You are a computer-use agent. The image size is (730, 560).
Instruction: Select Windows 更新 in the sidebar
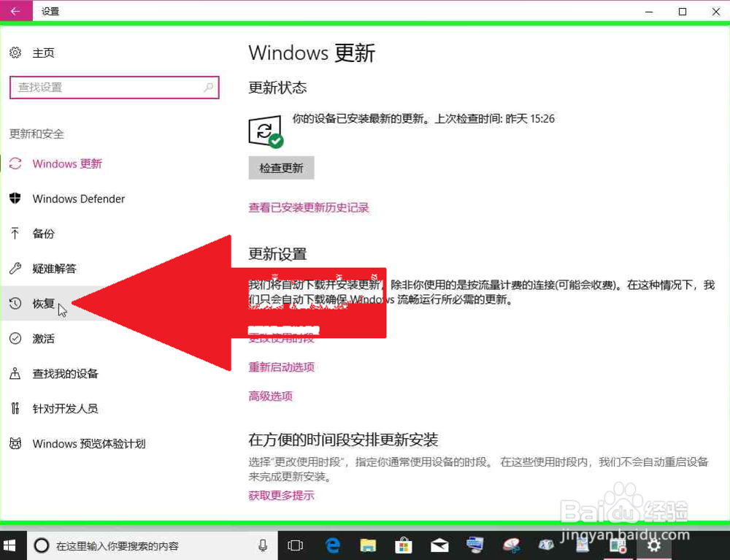click(x=67, y=164)
